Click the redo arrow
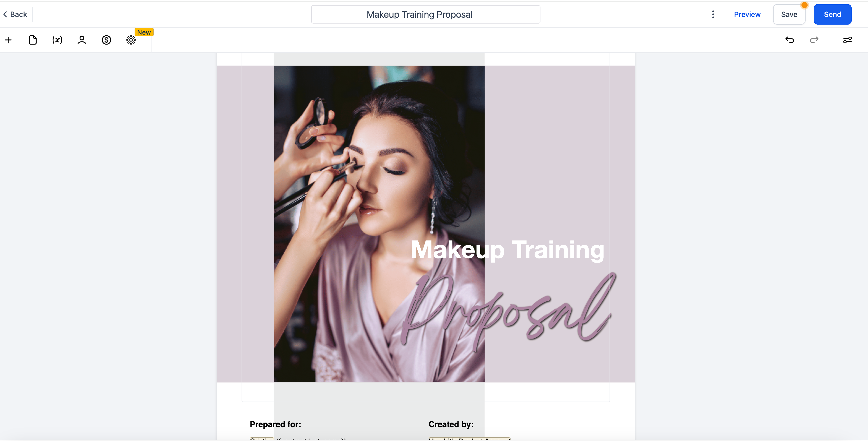This screenshot has height=441, width=868. (x=814, y=40)
